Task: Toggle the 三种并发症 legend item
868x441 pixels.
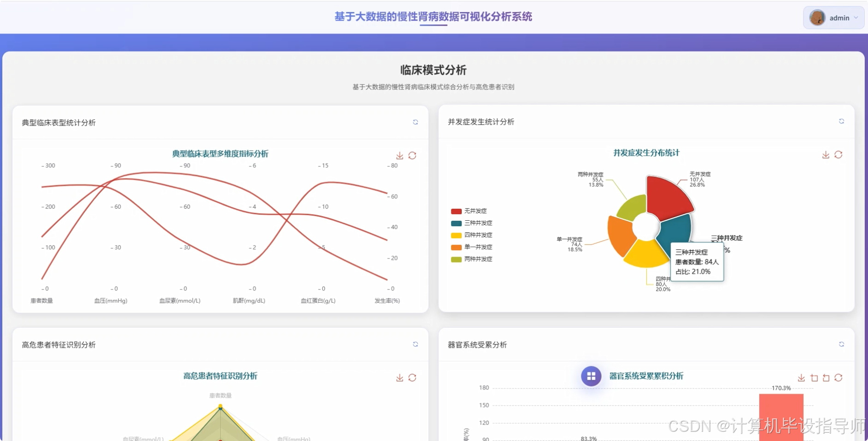Action: coord(471,223)
